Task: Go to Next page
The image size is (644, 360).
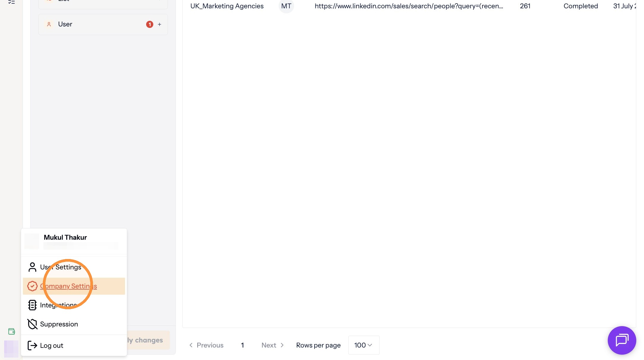Action: [x=273, y=345]
